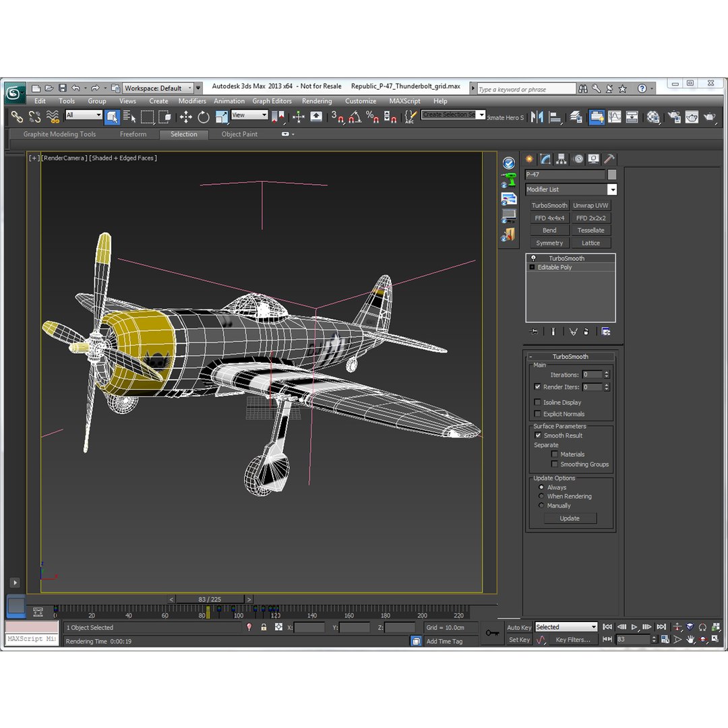Open the Material Editor icon

pyautogui.click(x=653, y=117)
